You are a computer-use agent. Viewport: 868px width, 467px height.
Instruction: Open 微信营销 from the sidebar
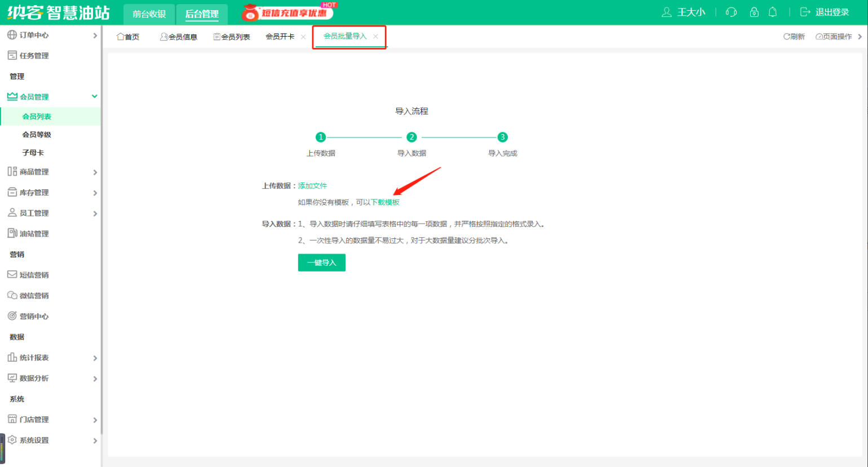click(x=34, y=296)
